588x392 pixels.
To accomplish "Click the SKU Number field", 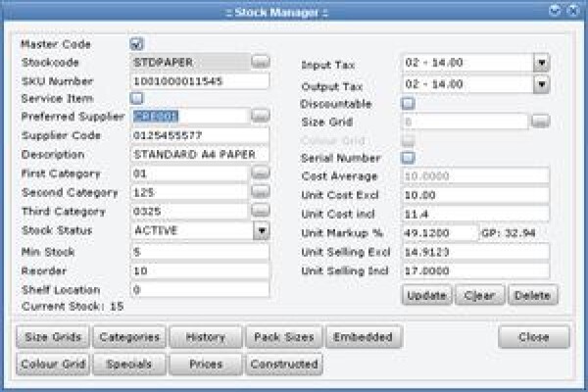I will (x=200, y=81).
